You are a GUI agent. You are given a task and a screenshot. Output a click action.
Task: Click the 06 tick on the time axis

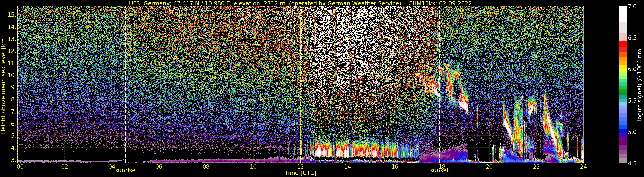[x=159, y=166]
